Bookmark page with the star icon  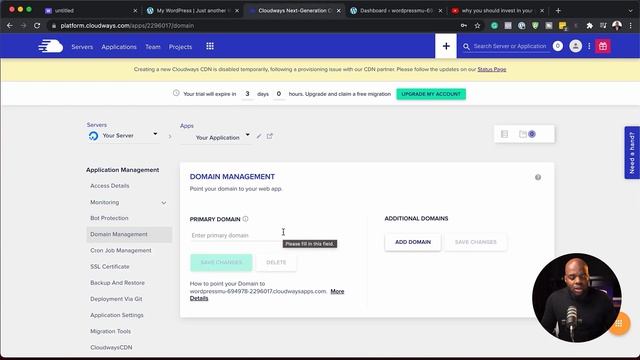pos(477,25)
